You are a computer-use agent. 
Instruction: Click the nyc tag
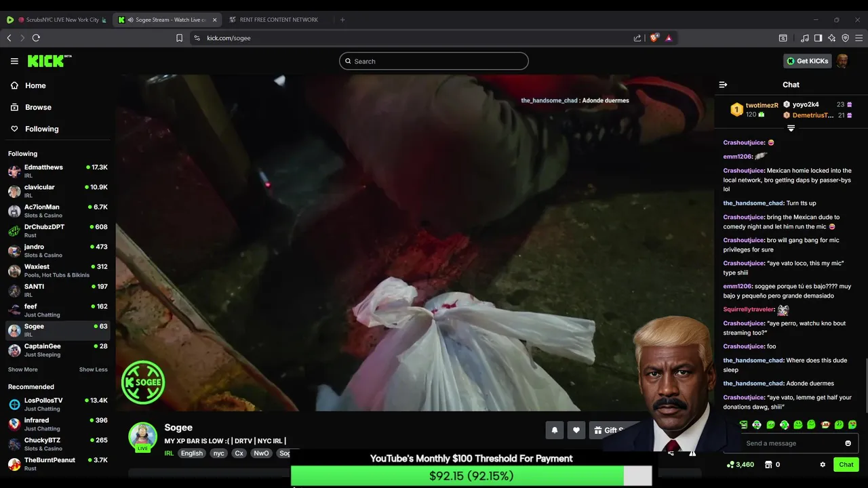pos(218,453)
